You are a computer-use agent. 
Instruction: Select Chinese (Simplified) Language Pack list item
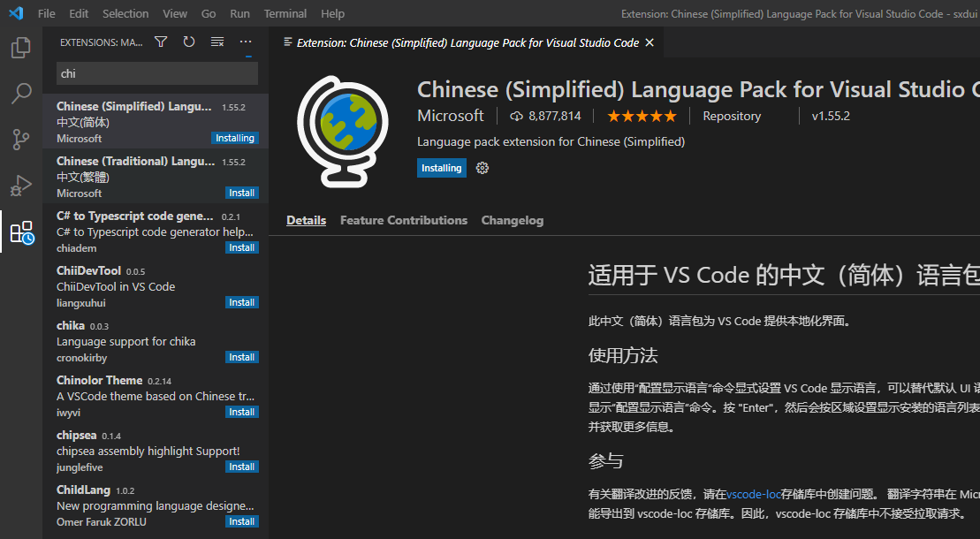[x=156, y=121]
